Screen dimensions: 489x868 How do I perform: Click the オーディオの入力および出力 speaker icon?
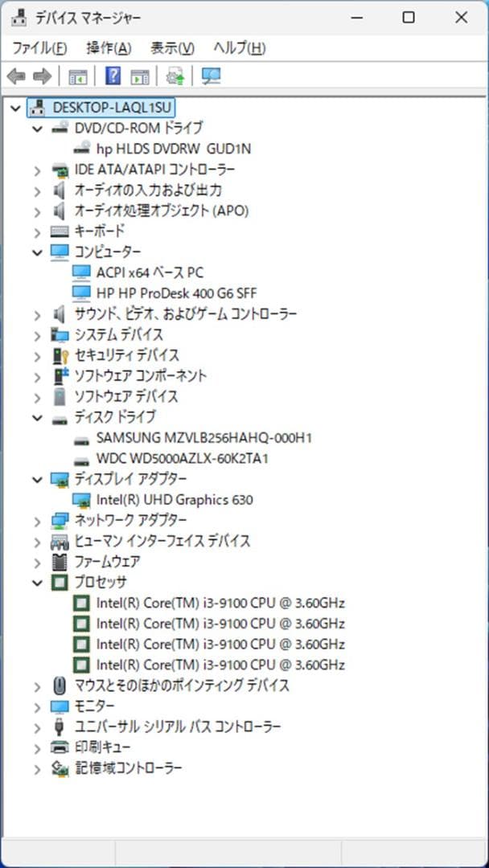pyautogui.click(x=60, y=190)
